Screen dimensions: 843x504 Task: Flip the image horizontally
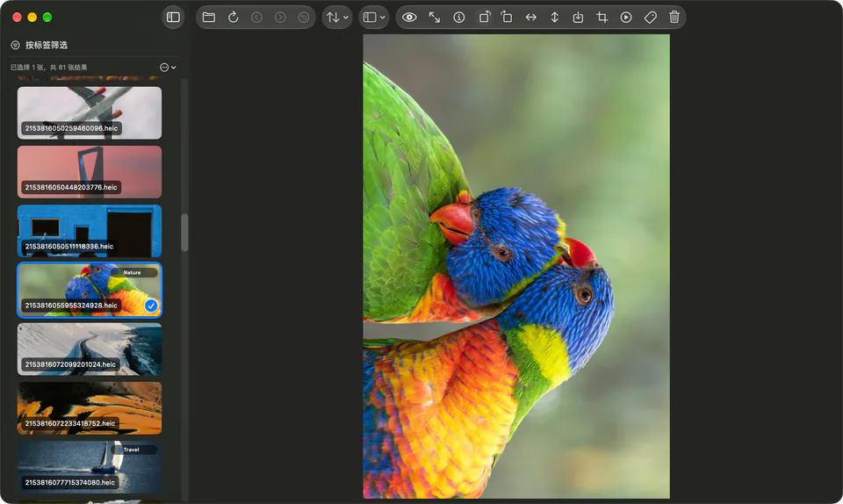point(530,18)
